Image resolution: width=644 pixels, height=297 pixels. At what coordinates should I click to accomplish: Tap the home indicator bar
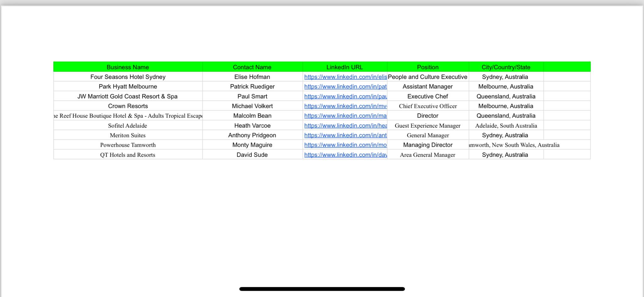pyautogui.click(x=322, y=289)
